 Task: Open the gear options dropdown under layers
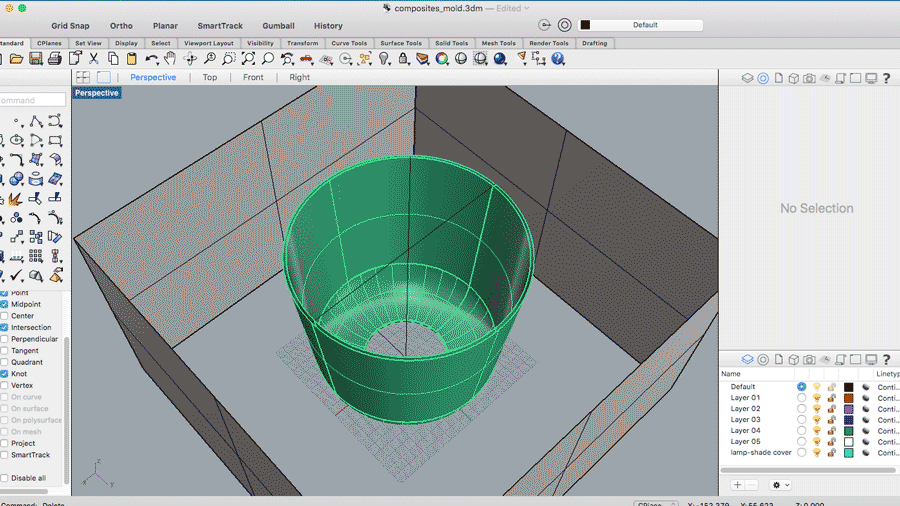click(781, 485)
